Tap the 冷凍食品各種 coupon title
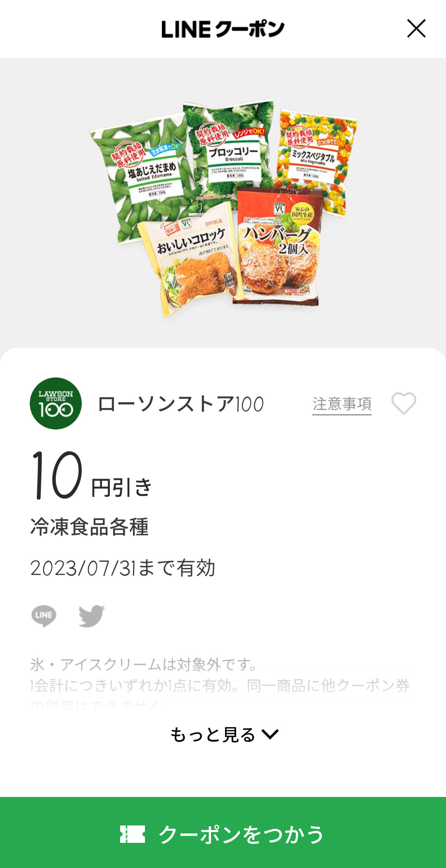Viewport: 446px width, 868px height. tap(89, 527)
